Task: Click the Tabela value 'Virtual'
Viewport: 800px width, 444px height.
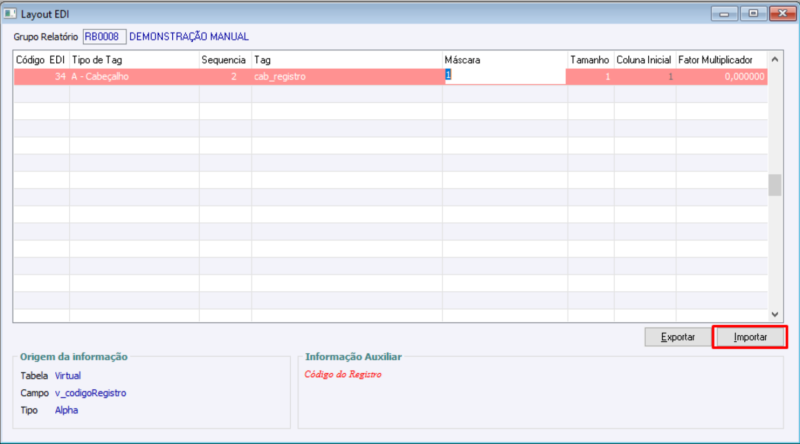Action: [x=68, y=376]
